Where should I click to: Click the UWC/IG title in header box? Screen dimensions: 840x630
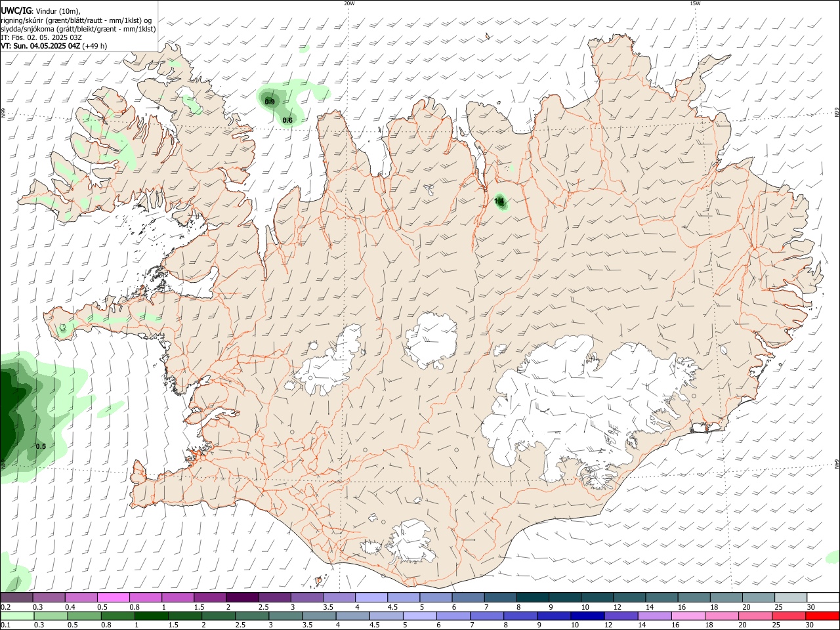click(16, 10)
